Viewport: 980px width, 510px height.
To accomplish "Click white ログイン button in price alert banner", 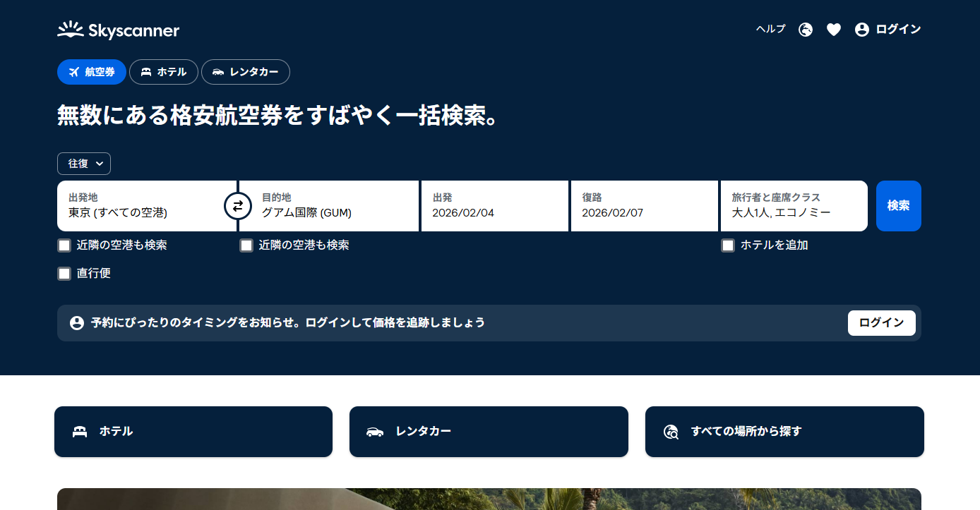I will [x=881, y=323].
